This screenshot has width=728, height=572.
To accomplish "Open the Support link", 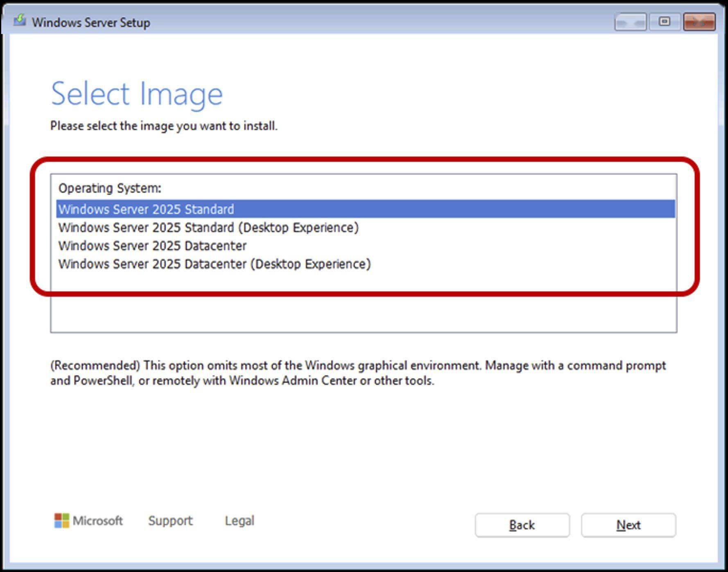I will coord(170,521).
